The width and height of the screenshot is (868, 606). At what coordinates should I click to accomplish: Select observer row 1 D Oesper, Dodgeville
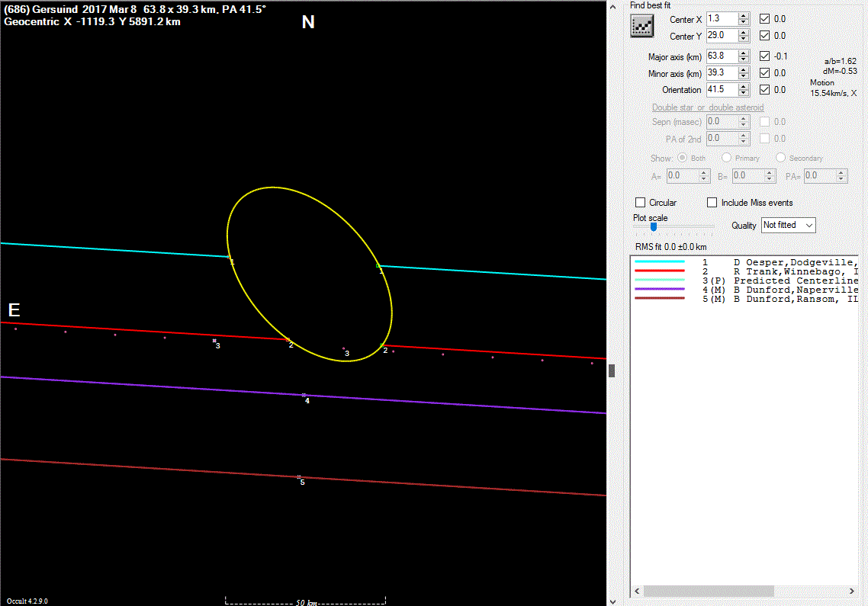(x=745, y=262)
